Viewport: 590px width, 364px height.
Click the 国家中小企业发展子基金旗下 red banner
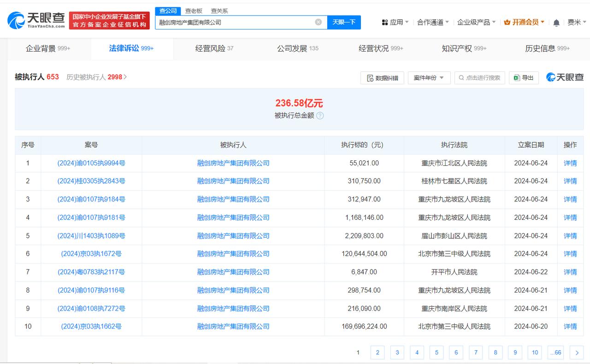coord(109,20)
